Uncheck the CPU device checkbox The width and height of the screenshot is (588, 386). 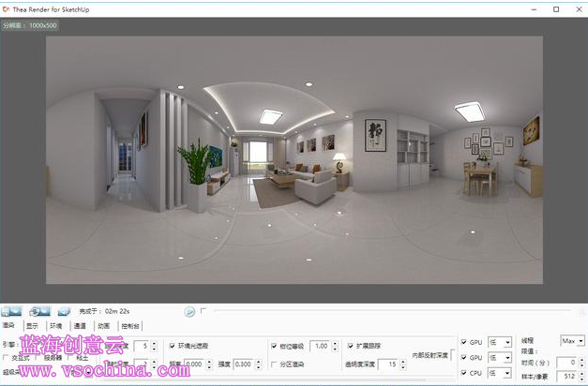click(464, 373)
